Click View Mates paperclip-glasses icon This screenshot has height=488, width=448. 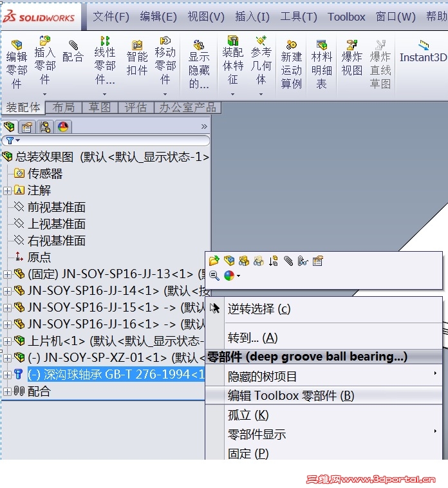coord(303,261)
